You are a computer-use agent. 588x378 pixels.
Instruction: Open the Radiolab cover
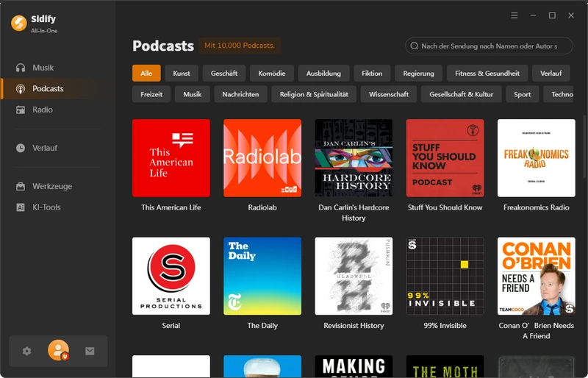[262, 158]
